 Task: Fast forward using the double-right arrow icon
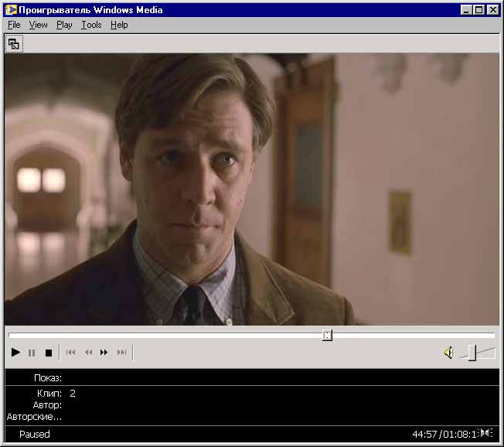click(x=104, y=353)
